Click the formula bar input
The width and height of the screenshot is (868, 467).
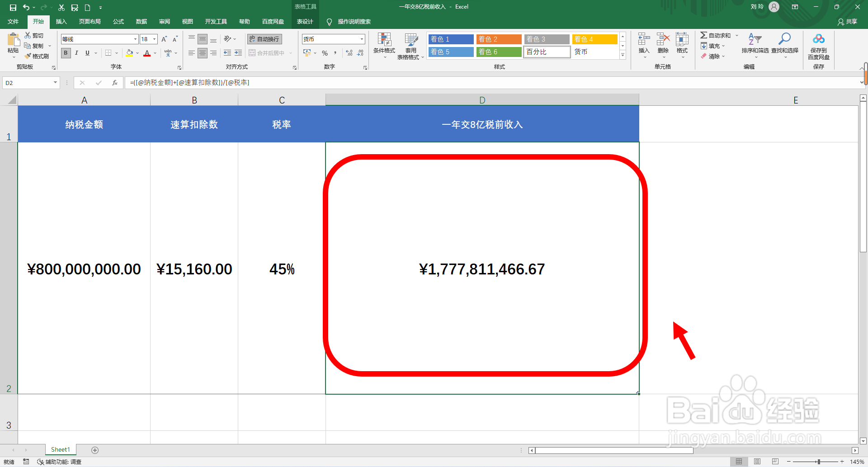(x=493, y=83)
